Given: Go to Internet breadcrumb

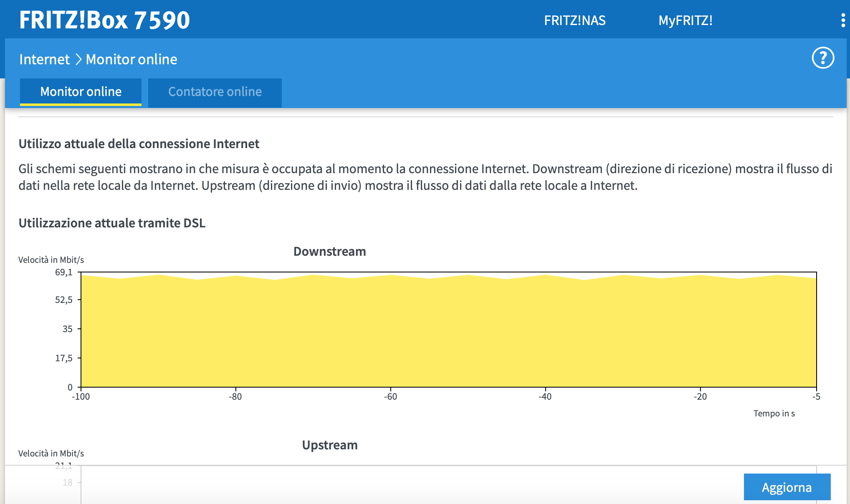Looking at the screenshot, I should [44, 59].
